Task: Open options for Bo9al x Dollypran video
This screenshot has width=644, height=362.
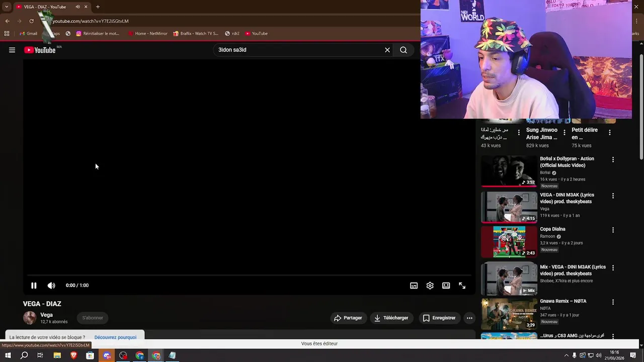Action: pos(613,159)
